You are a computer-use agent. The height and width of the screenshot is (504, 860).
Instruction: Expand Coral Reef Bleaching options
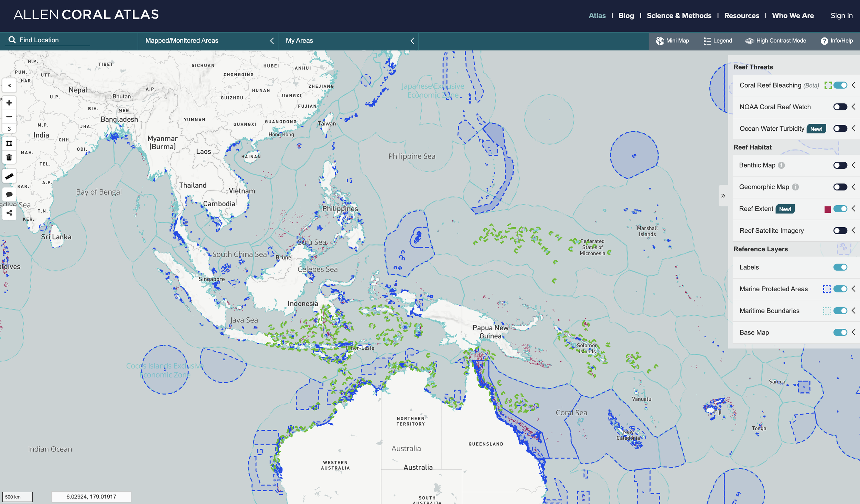853,85
